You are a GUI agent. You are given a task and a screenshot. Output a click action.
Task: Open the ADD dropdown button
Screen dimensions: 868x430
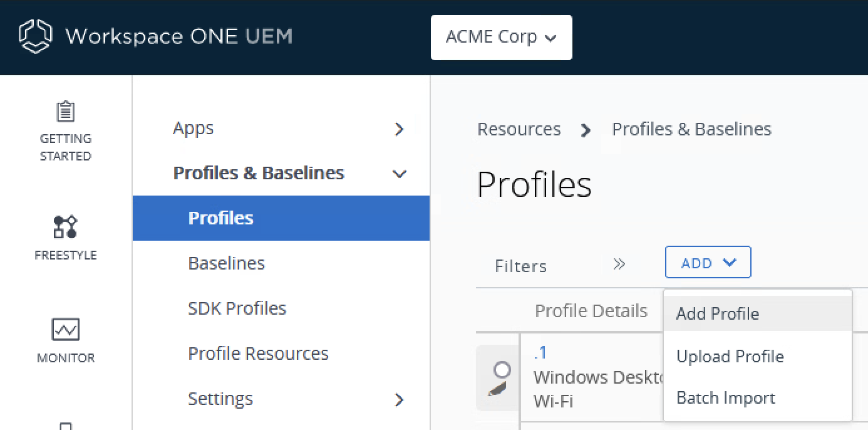(707, 262)
